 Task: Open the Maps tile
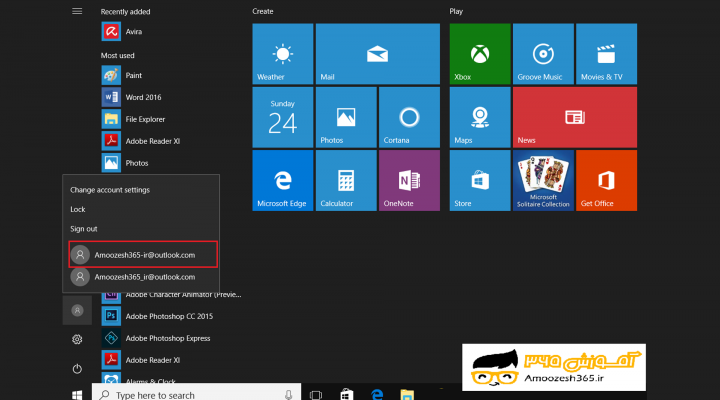pyautogui.click(x=480, y=117)
